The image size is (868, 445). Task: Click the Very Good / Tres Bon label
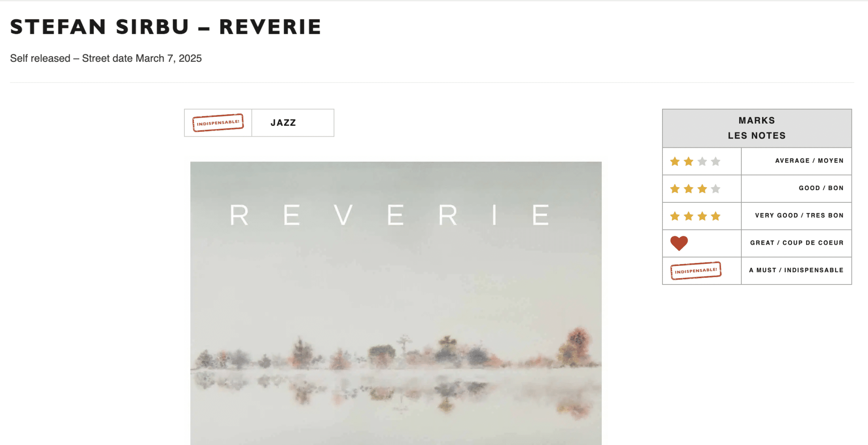click(799, 216)
